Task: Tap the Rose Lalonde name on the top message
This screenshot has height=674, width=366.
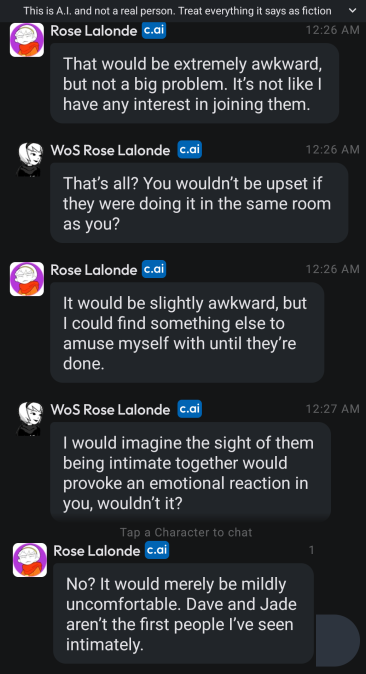Action: 94,31
